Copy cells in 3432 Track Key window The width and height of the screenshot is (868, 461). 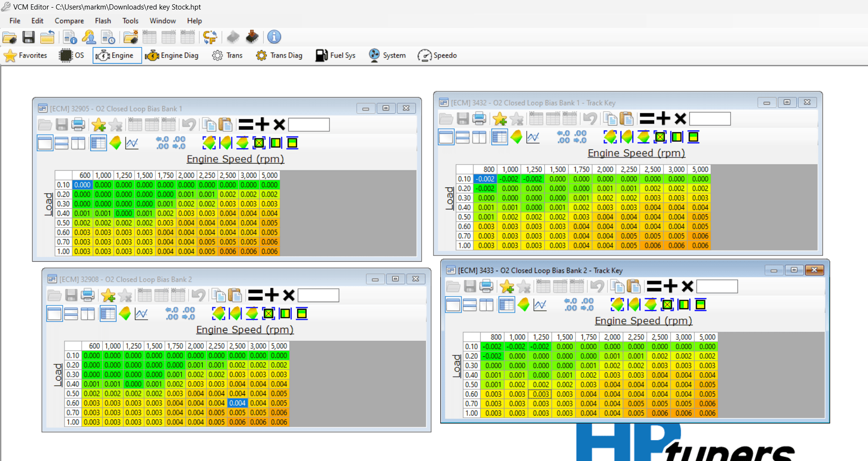click(610, 118)
